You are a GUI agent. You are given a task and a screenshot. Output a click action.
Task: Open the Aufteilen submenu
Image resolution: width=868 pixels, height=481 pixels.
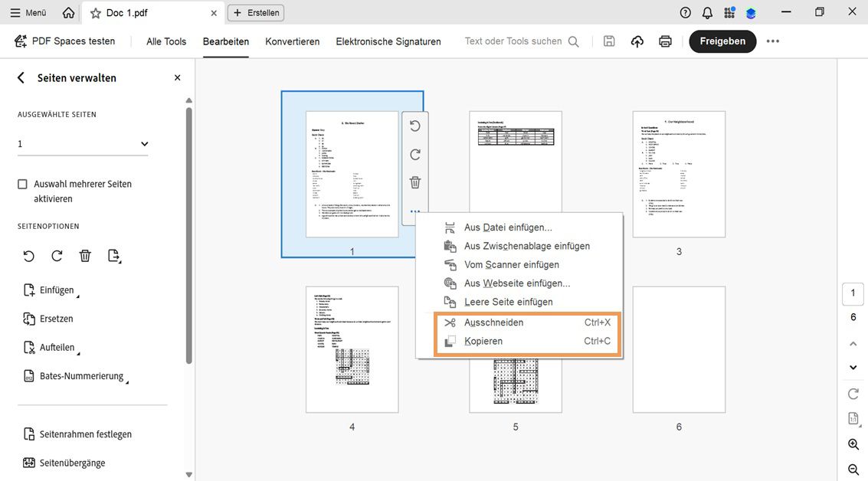(51, 348)
